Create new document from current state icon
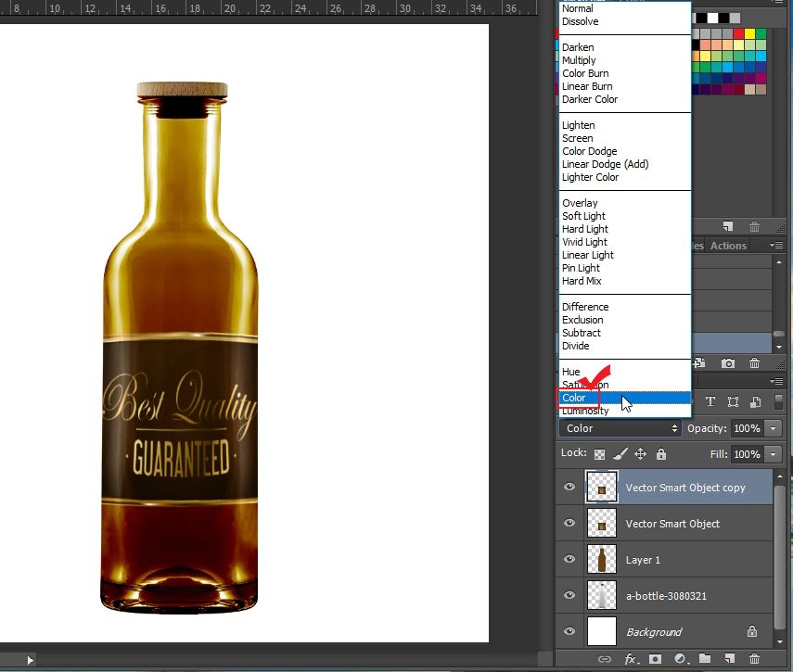The width and height of the screenshot is (793, 672). click(x=700, y=362)
